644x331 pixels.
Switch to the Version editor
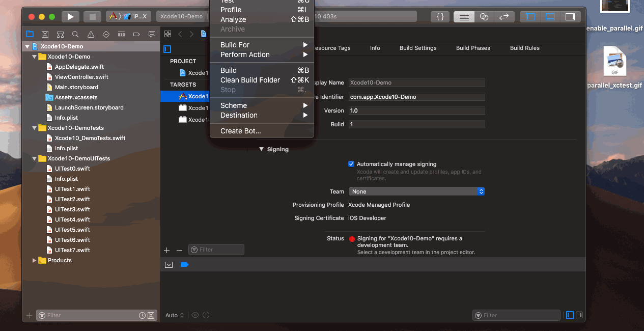[504, 17]
